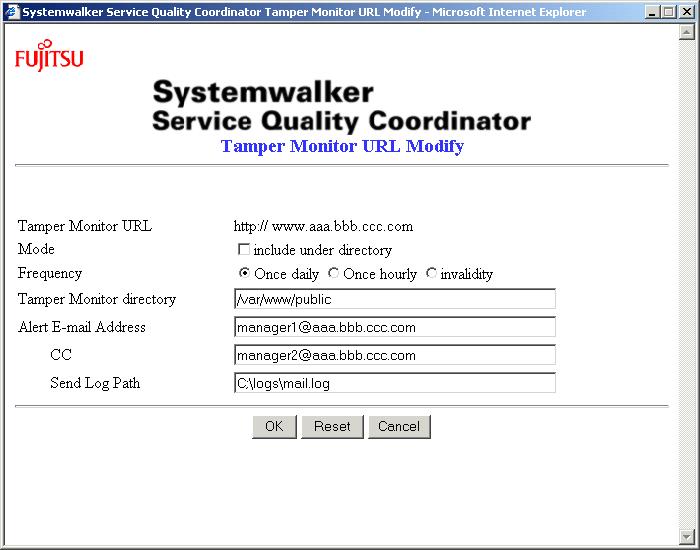The image size is (700, 550).
Task: Click the 'Service Quality Coordinator' title text
Action: click(x=342, y=121)
